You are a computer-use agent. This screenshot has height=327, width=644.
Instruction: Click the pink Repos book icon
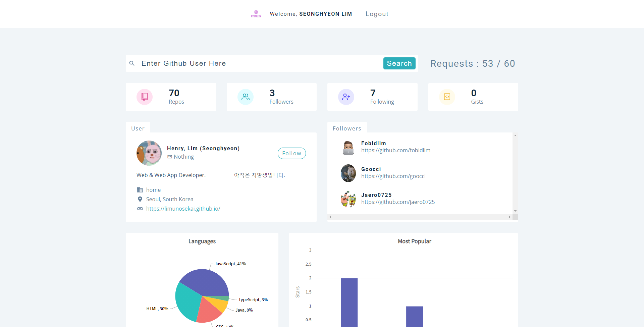(x=145, y=97)
